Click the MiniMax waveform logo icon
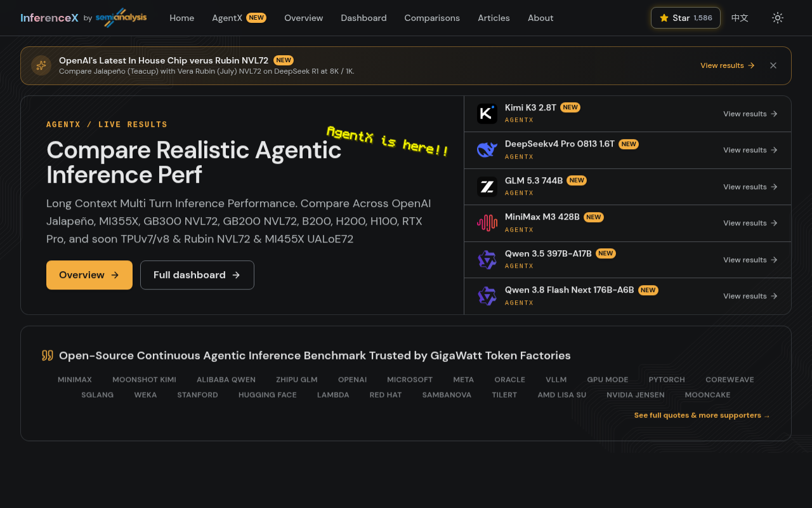The image size is (812, 508). tap(487, 223)
